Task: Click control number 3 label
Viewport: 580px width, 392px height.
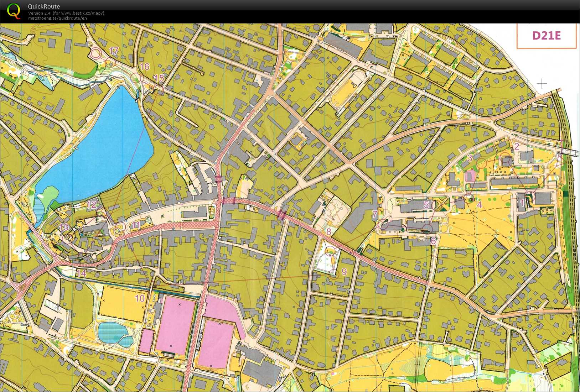Action: 470,158
